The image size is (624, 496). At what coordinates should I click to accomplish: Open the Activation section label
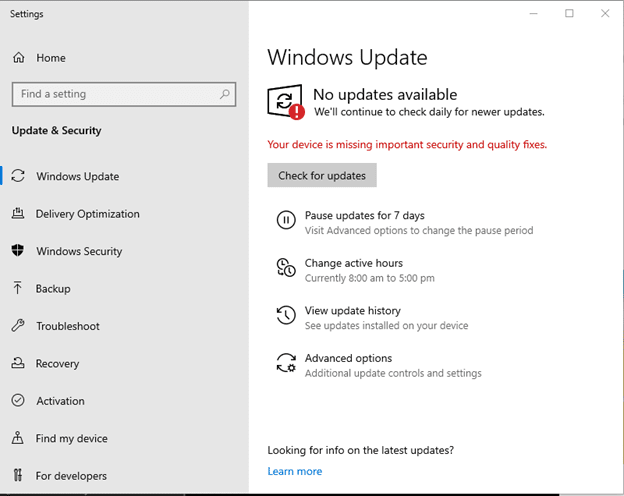[60, 401]
